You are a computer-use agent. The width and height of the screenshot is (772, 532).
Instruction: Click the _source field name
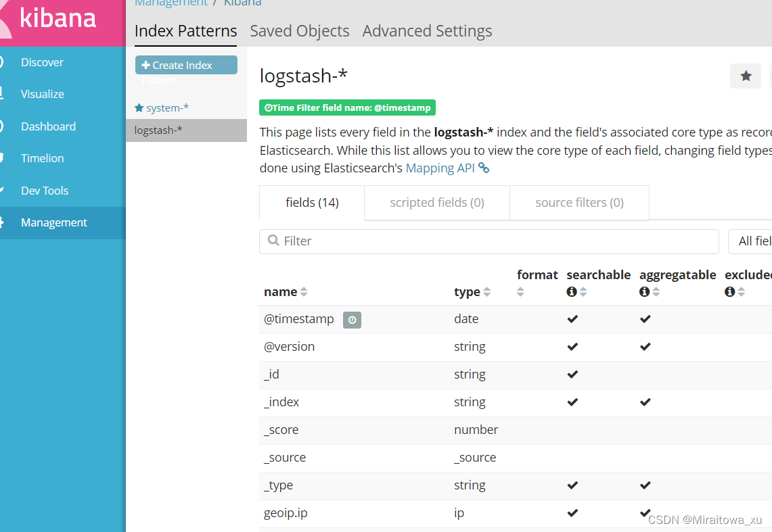click(x=285, y=457)
